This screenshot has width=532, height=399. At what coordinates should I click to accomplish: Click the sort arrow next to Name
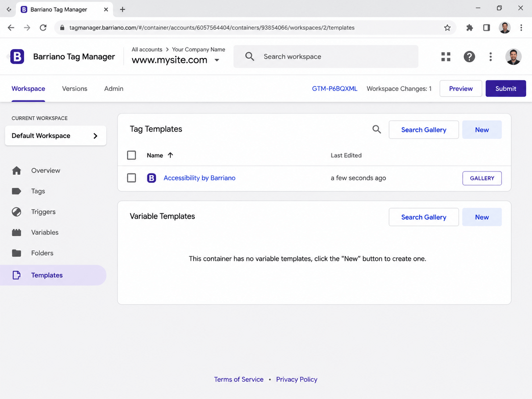(170, 155)
